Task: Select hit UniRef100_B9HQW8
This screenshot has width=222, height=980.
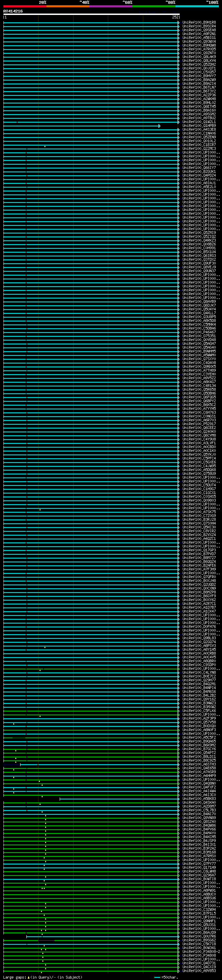Action: pos(199,45)
